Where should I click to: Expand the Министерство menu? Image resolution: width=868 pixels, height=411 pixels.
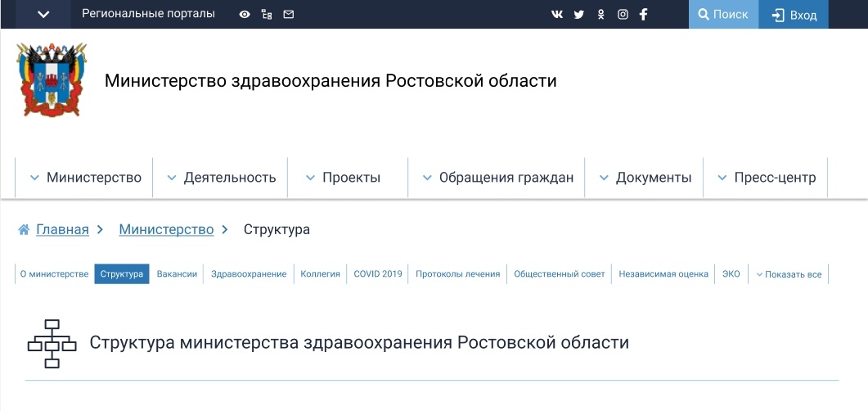85,178
